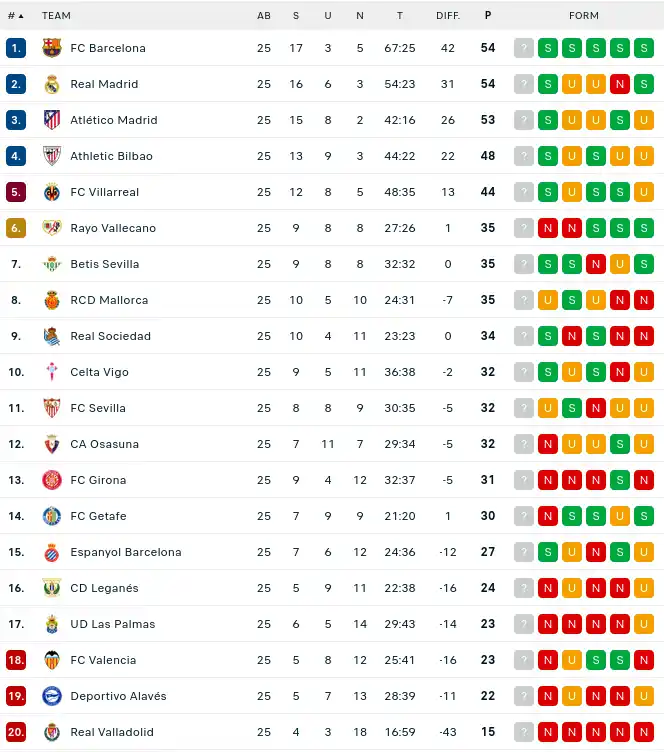Open the Real Valladolid team link
Viewport: 664px width, 752px height.
(112, 732)
